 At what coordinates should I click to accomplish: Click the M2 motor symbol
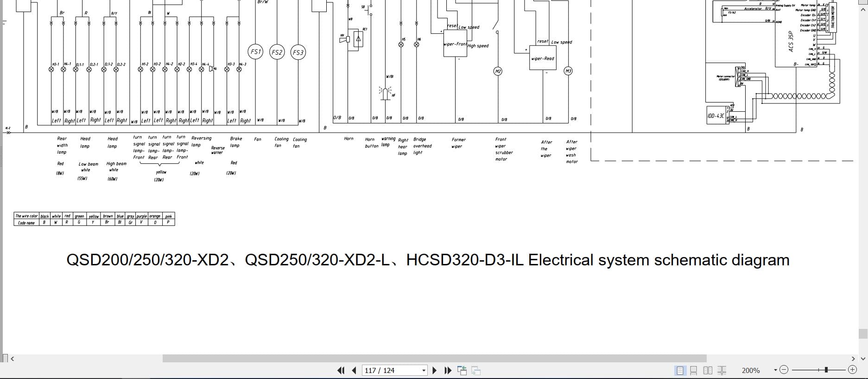click(x=498, y=71)
